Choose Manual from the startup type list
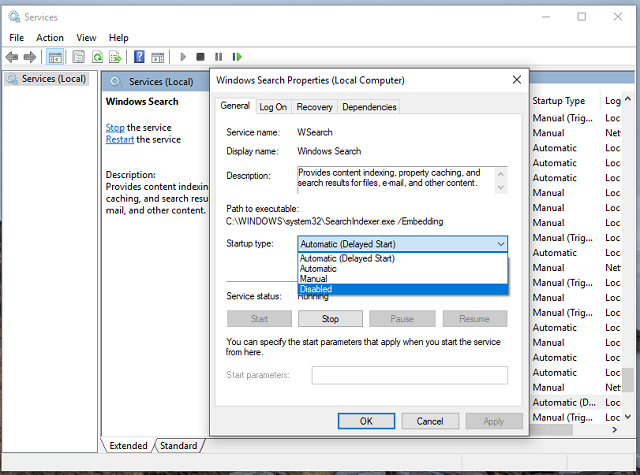The width and height of the screenshot is (640, 475). click(x=402, y=279)
